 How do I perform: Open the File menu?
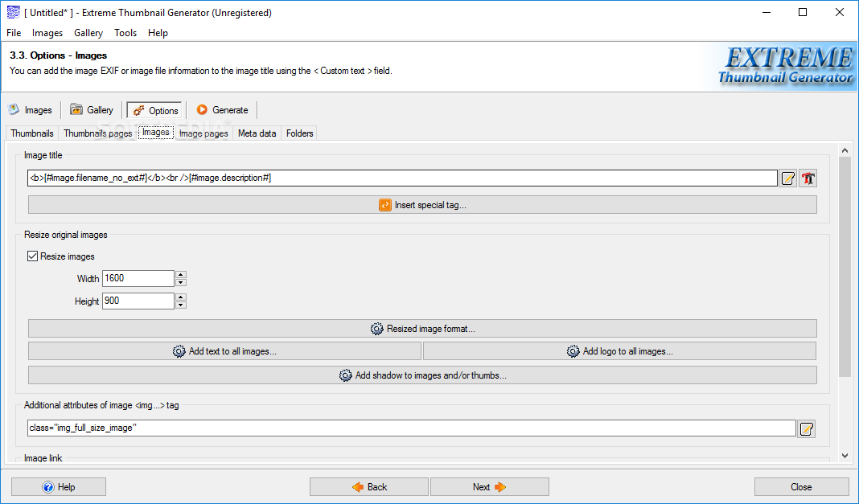pyautogui.click(x=14, y=33)
